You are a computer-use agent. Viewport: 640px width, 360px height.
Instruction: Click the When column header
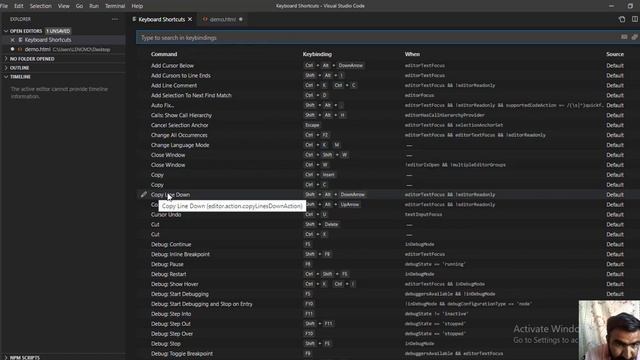[412, 54]
